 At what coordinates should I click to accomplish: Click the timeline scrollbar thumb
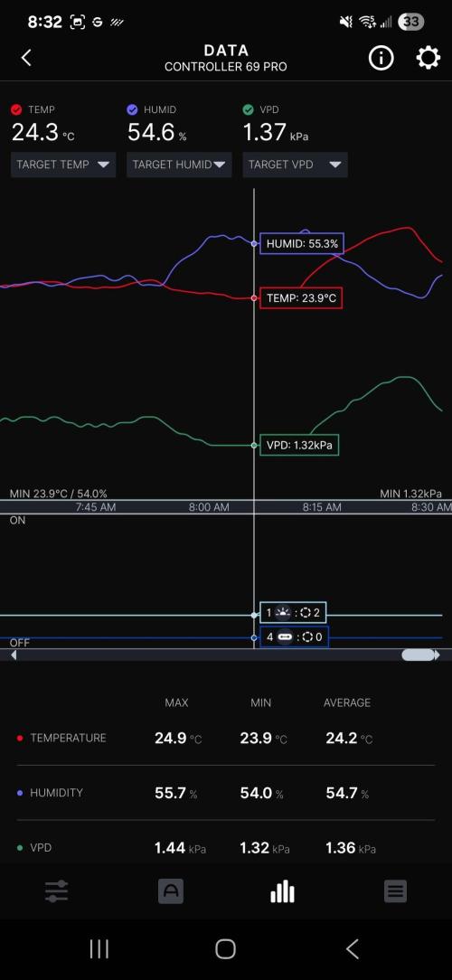pos(419,655)
